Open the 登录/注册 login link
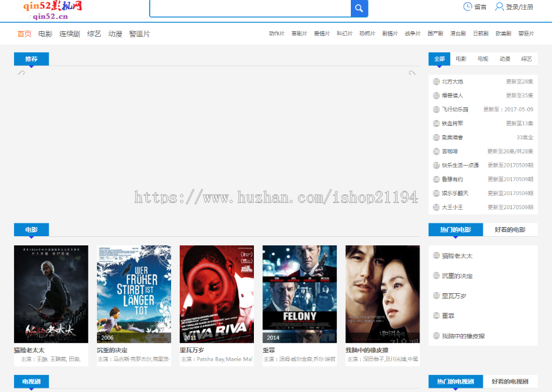This screenshot has width=552, height=392. 519,7
